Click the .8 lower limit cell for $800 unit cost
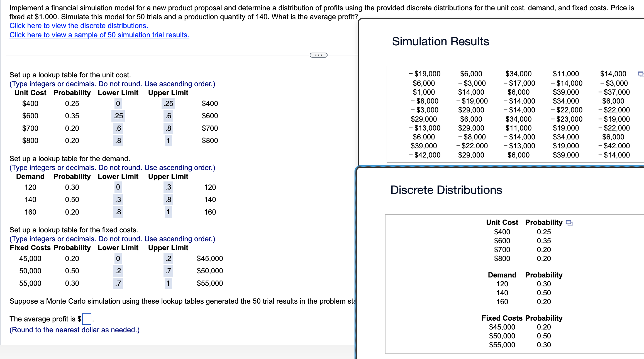 click(x=118, y=141)
